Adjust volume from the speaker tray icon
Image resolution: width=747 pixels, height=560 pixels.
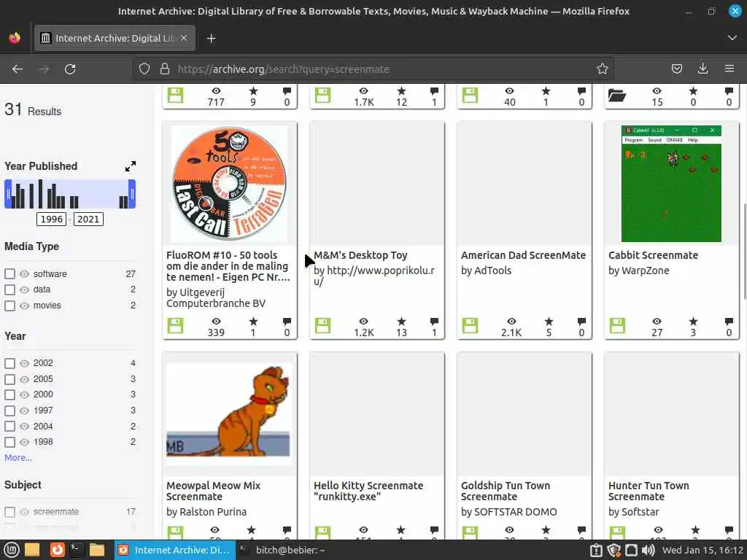pyautogui.click(x=648, y=551)
